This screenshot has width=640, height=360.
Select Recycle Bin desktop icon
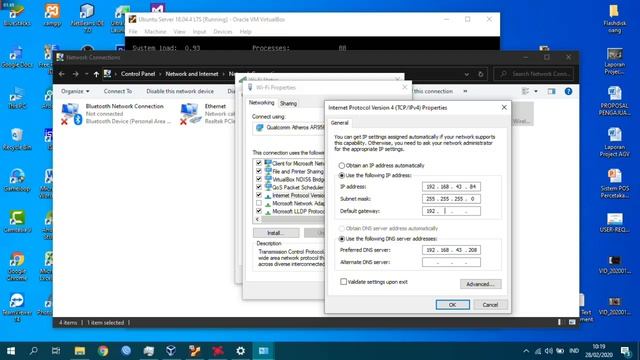(x=17, y=139)
